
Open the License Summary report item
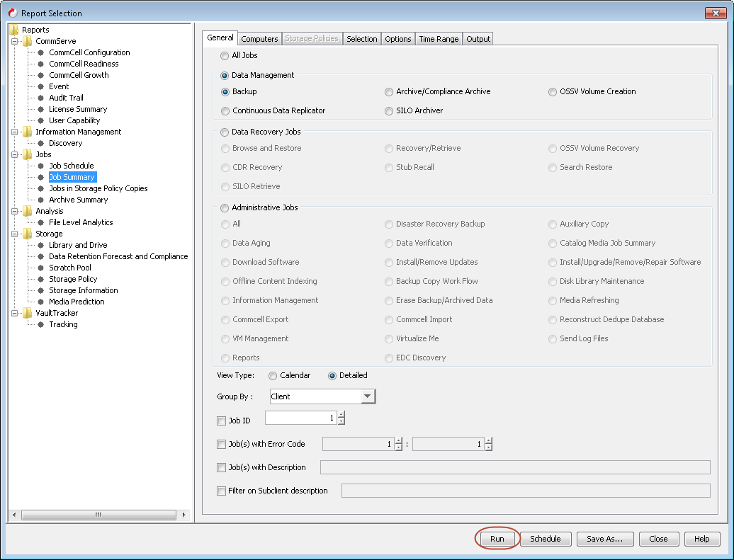[78, 109]
